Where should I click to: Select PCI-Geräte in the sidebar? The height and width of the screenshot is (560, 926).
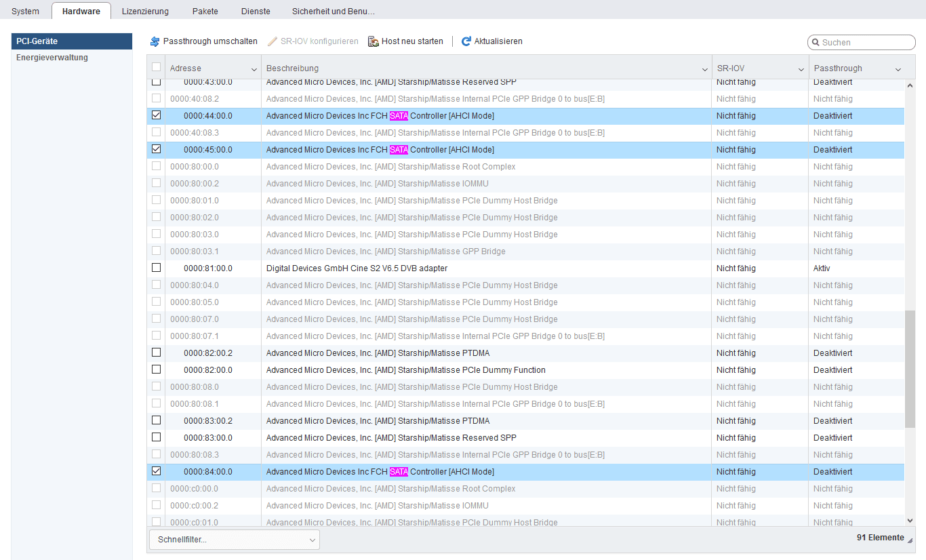72,41
